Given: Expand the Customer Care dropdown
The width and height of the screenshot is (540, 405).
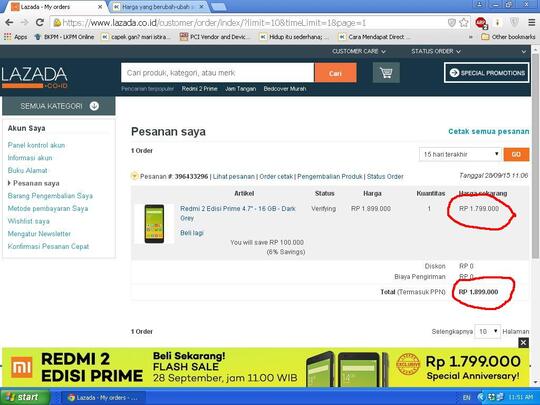Looking at the screenshot, I should (359, 51).
